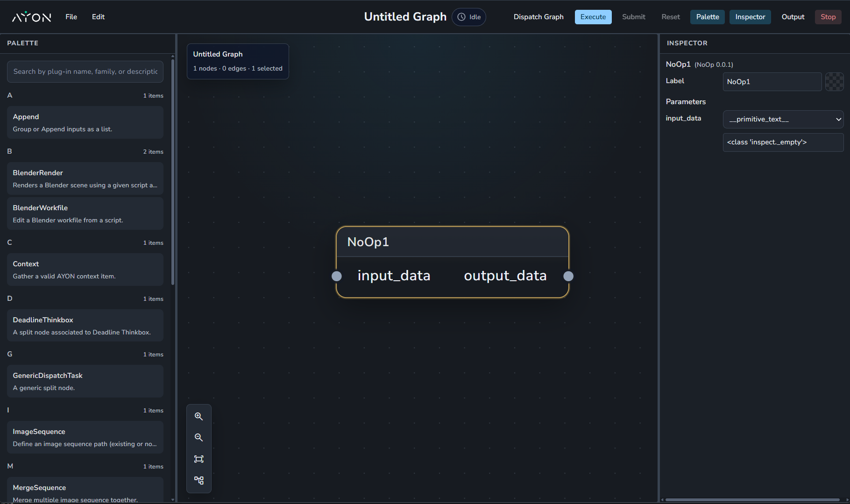Click the input_data port connector
The image size is (850, 504).
pyautogui.click(x=337, y=276)
